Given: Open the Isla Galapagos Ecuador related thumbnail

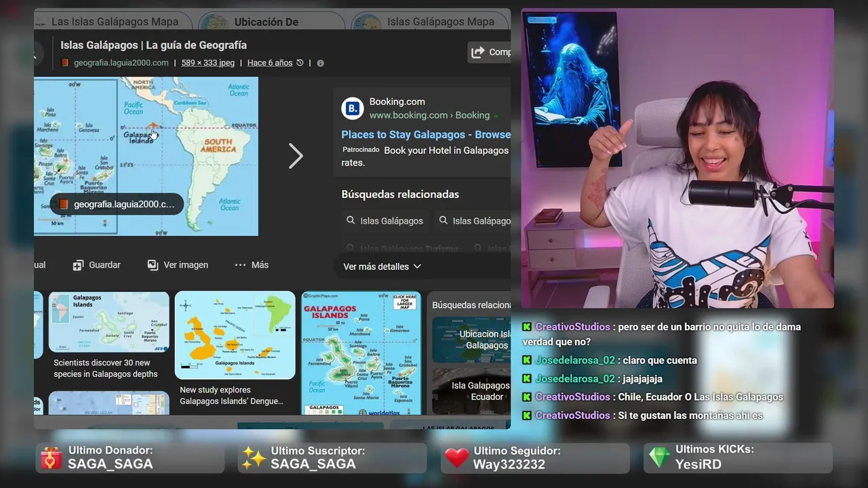Looking at the screenshot, I should pos(471,391).
